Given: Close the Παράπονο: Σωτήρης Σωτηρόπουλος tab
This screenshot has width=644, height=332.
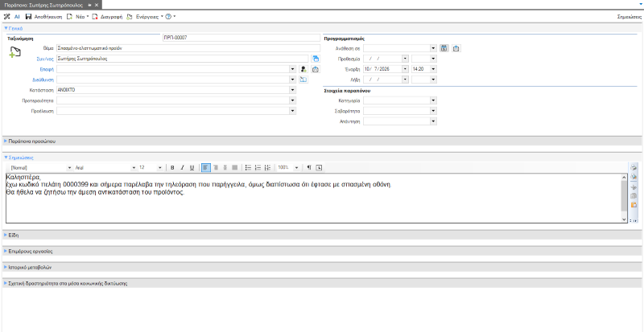Looking at the screenshot, I should pyautogui.click(x=96, y=5).
